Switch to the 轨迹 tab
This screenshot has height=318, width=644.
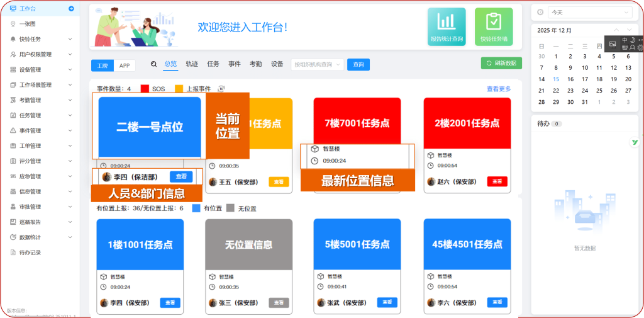point(192,64)
